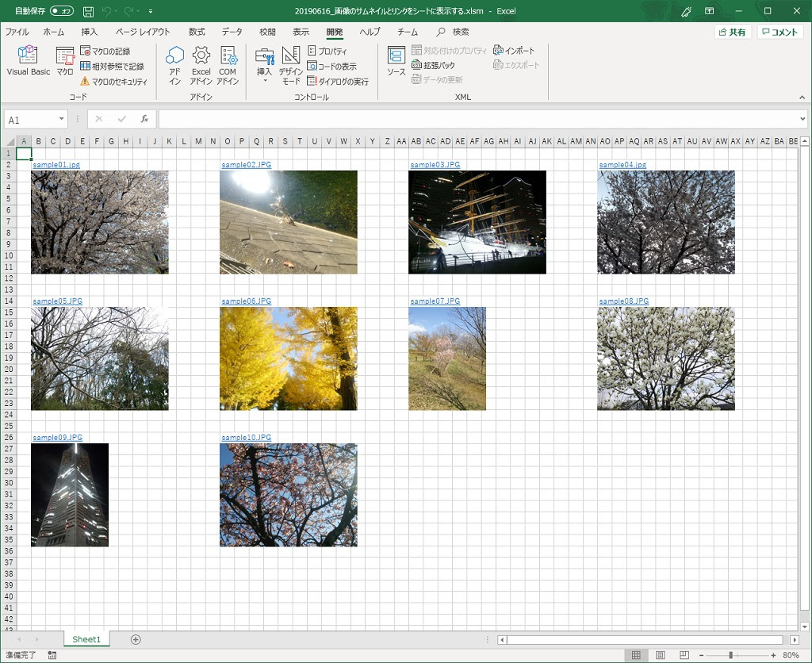Run the dialog
The width and height of the screenshot is (812, 663).
coord(338,82)
